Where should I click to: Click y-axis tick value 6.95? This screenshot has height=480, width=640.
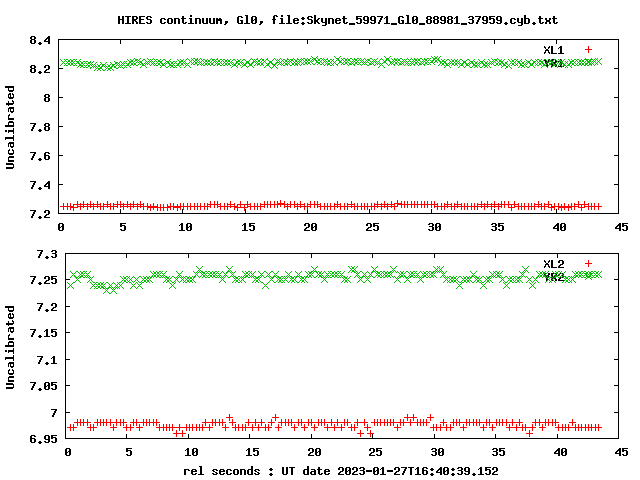(44, 439)
